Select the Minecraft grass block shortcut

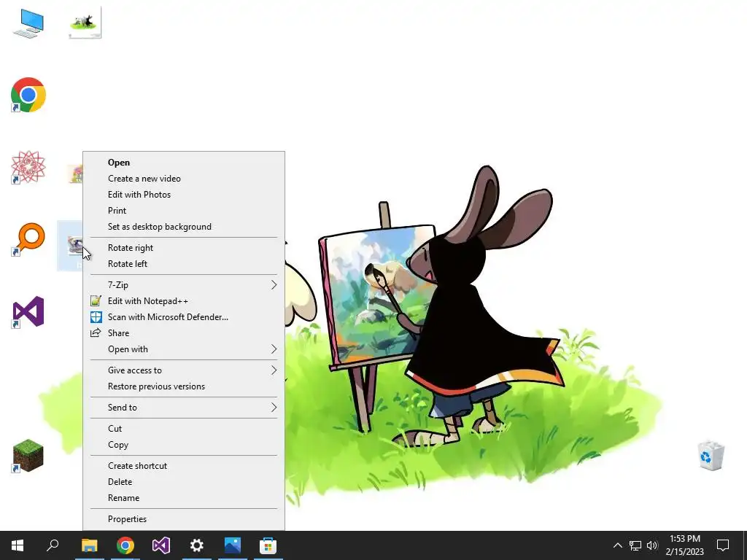click(x=28, y=456)
